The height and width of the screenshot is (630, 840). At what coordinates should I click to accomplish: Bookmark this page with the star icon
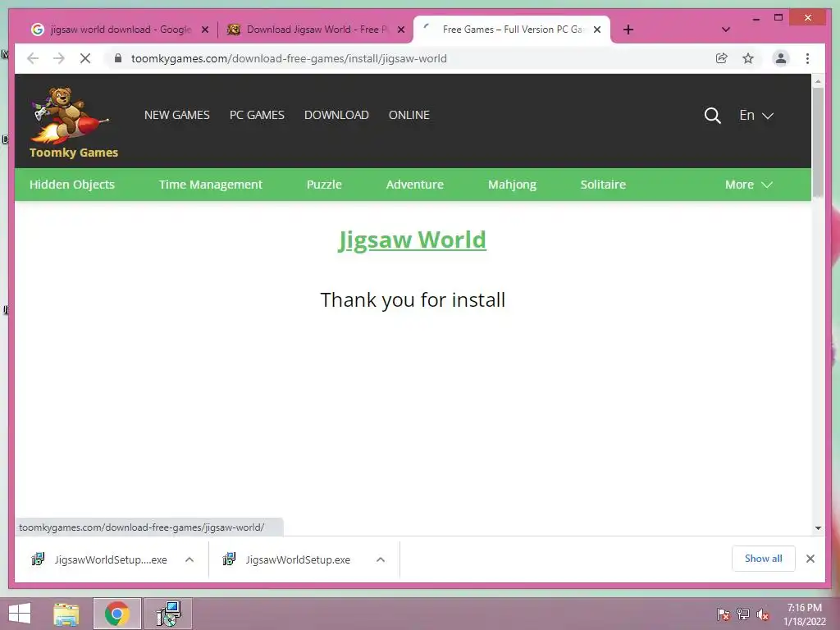point(748,58)
